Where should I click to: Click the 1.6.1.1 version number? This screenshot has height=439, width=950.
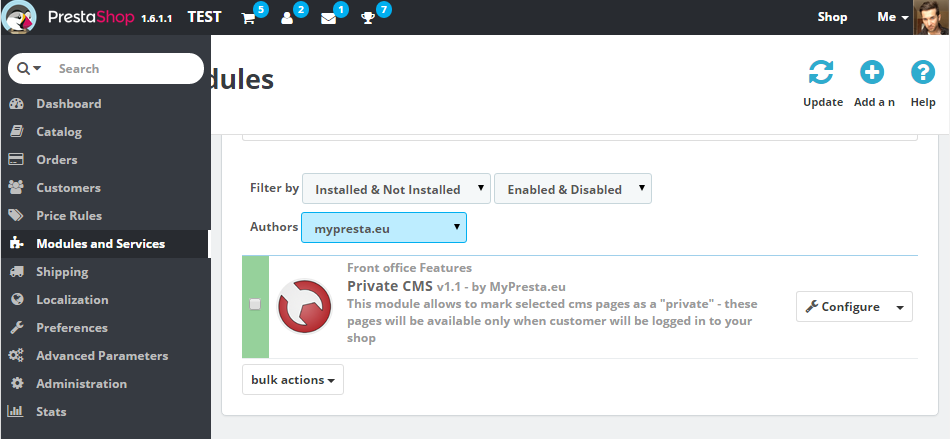pyautogui.click(x=156, y=19)
